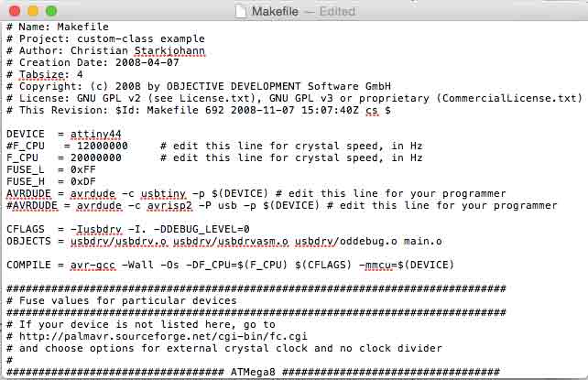Click the yellow minimize window button

[x=33, y=11]
